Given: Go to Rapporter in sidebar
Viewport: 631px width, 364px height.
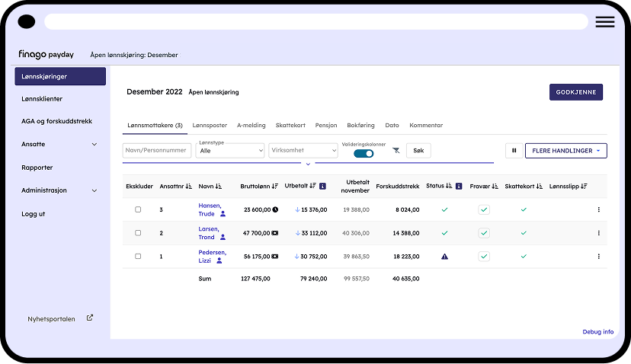Looking at the screenshot, I should tap(37, 168).
